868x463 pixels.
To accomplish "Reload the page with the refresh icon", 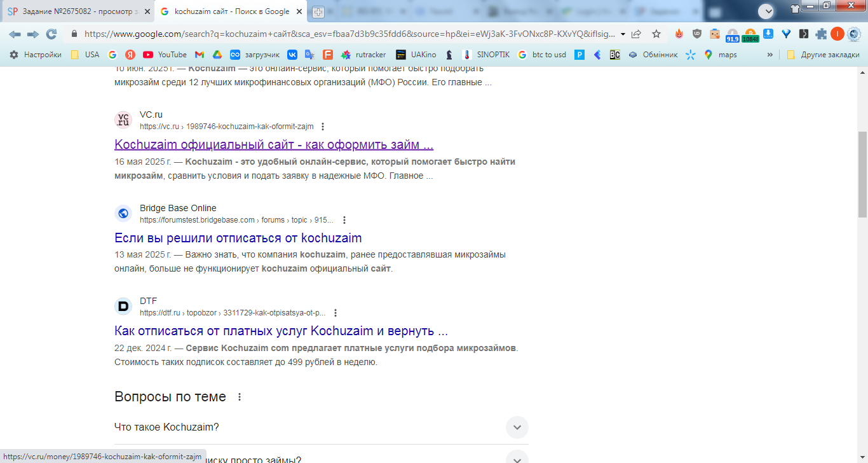I will [51, 34].
